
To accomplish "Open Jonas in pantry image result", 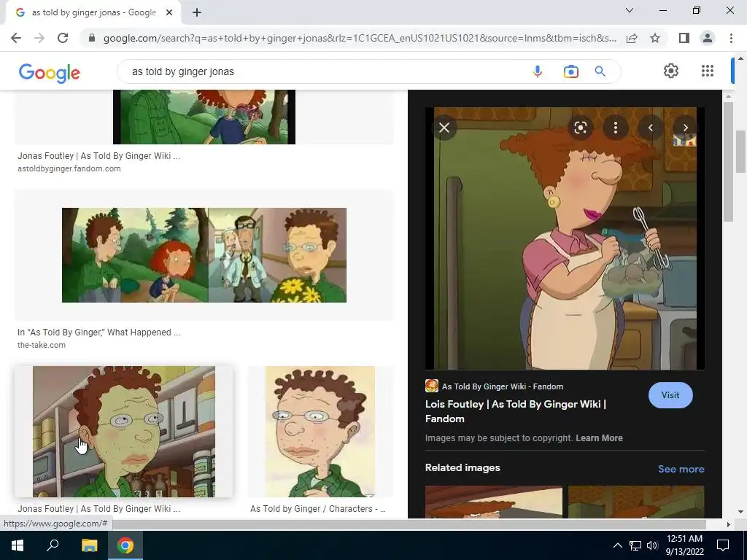I will coord(124,432).
